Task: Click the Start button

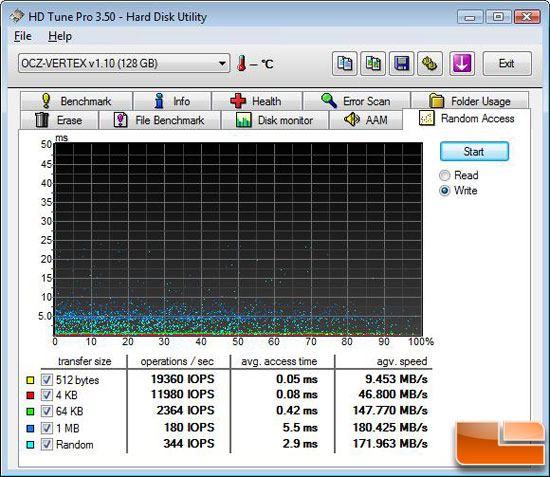Action: pos(474,152)
